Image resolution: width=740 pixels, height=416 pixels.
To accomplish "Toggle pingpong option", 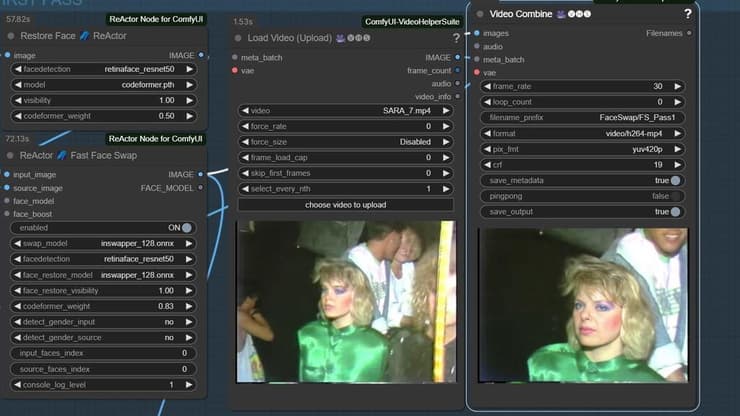I will click(x=675, y=196).
